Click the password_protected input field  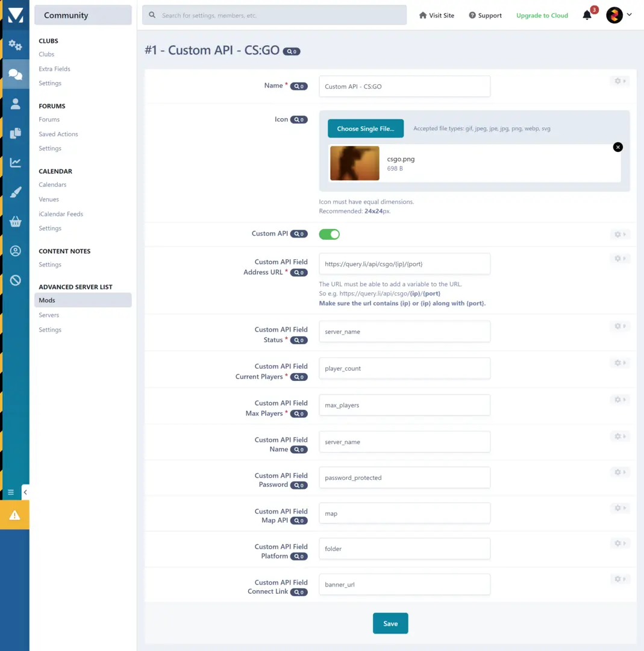coord(405,477)
